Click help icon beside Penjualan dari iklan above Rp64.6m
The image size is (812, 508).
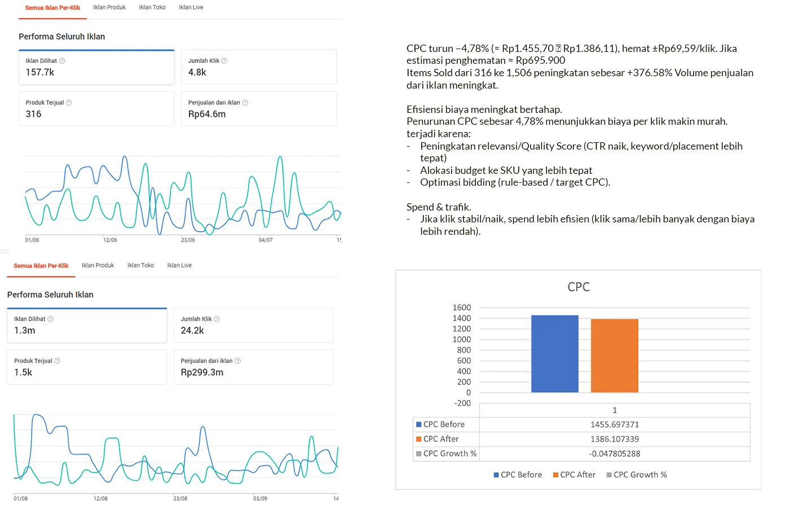pos(245,103)
